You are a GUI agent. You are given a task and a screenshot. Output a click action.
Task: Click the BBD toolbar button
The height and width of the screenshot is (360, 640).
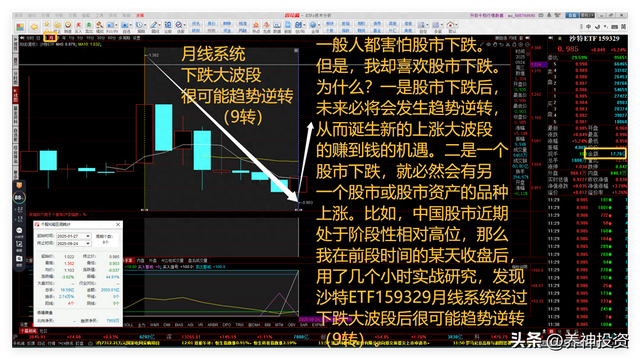coord(227,23)
